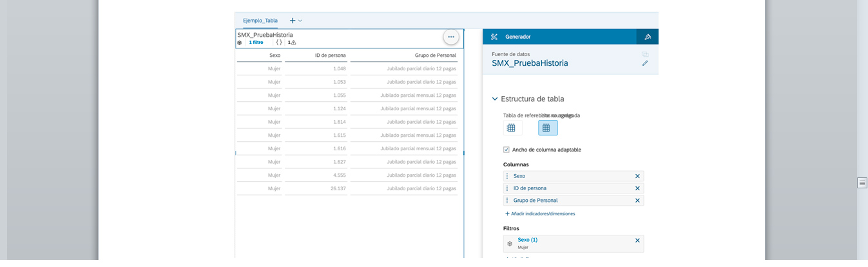The image size is (868, 267).
Task: Select the cell with ID 1.627
Action: pos(340,162)
